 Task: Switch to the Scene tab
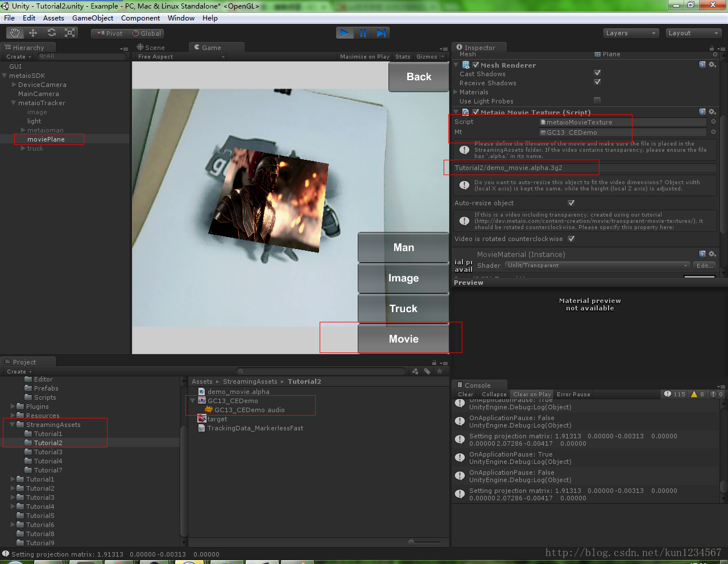coord(151,48)
